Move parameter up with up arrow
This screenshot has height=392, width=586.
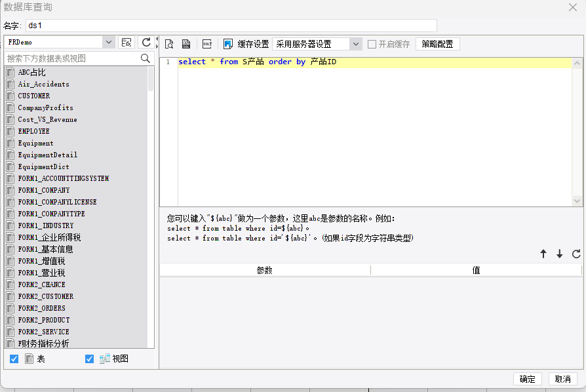point(543,254)
